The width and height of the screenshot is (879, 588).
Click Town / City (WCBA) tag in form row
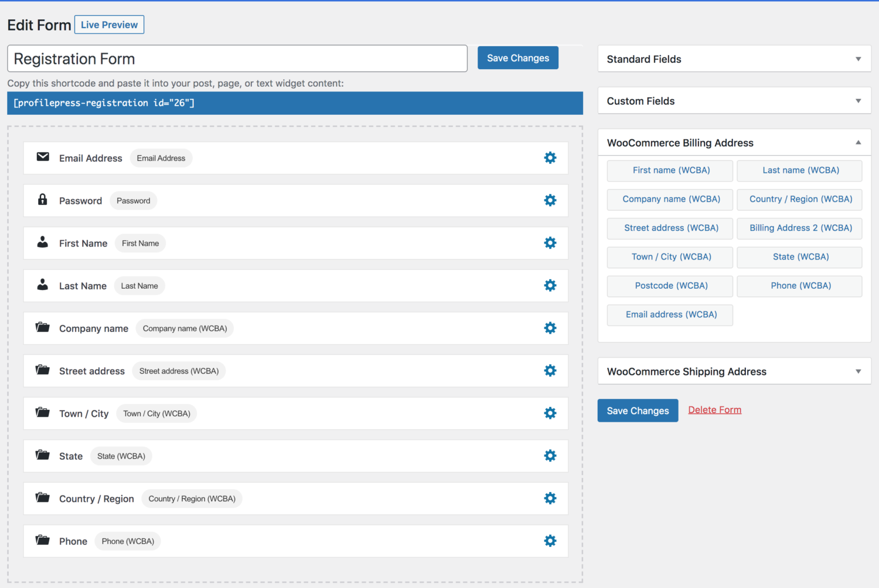pyautogui.click(x=156, y=413)
